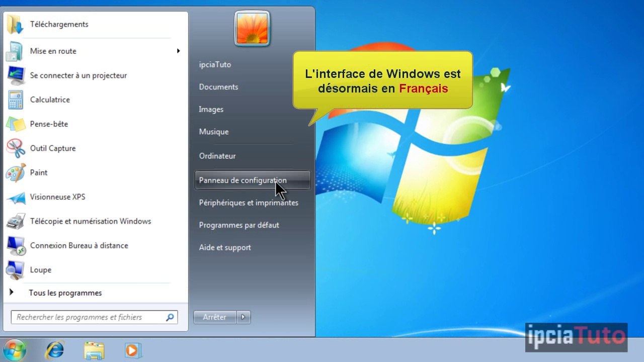
Task: Open Périphériques et imprimantes
Action: (249, 203)
